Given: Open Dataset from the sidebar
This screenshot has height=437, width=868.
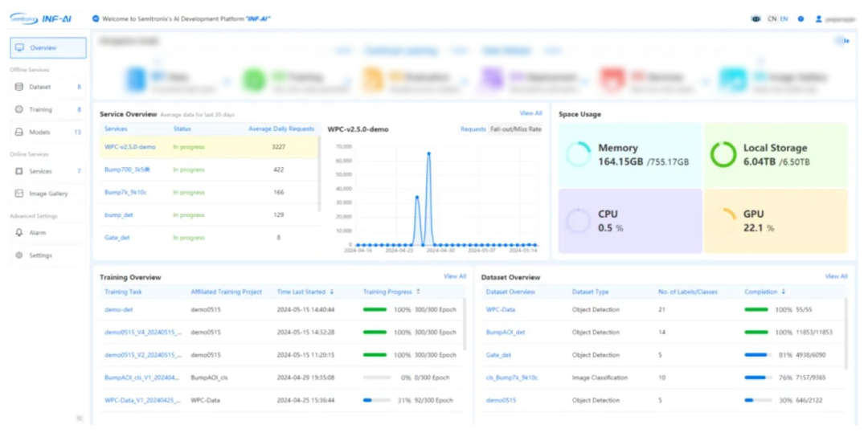Looking at the screenshot, I should pos(39,87).
